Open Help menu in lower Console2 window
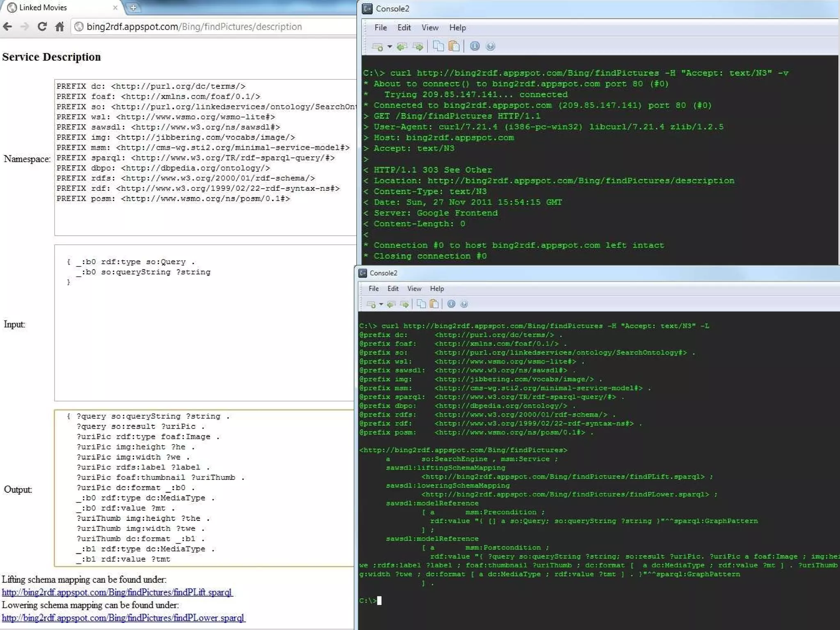This screenshot has width=840, height=630. point(436,289)
